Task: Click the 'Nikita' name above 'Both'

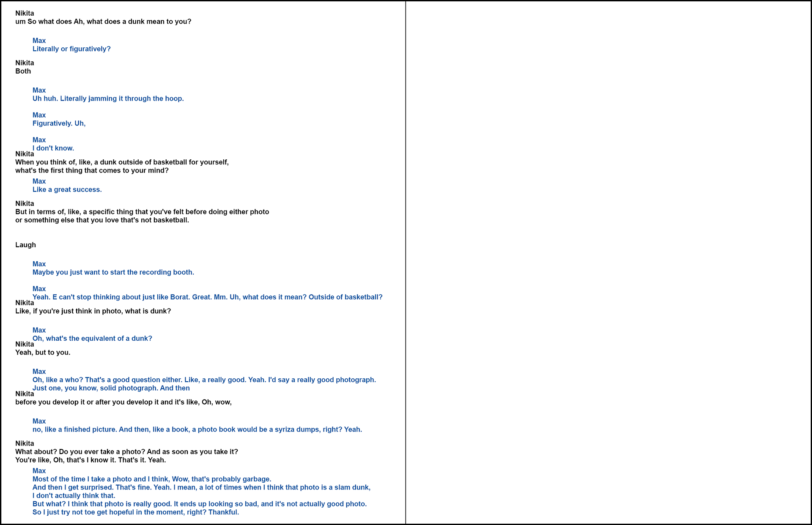Action: [25, 63]
